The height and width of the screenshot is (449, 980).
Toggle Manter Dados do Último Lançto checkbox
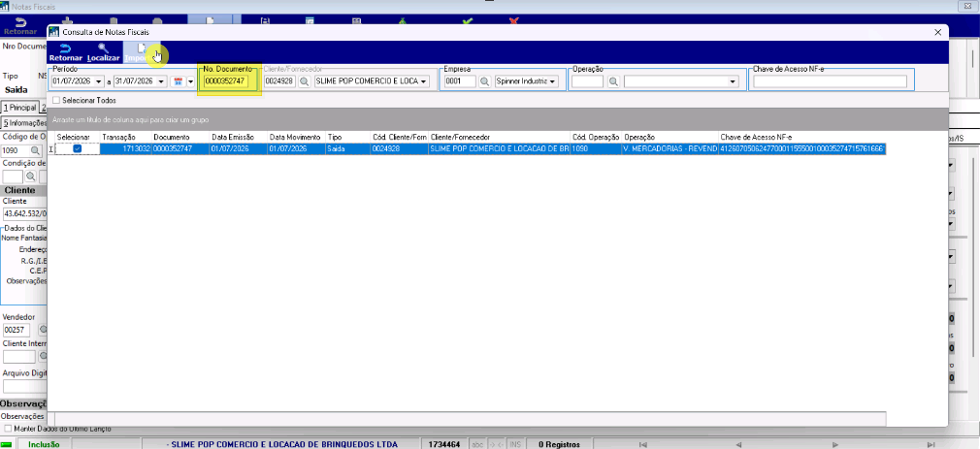[8, 429]
